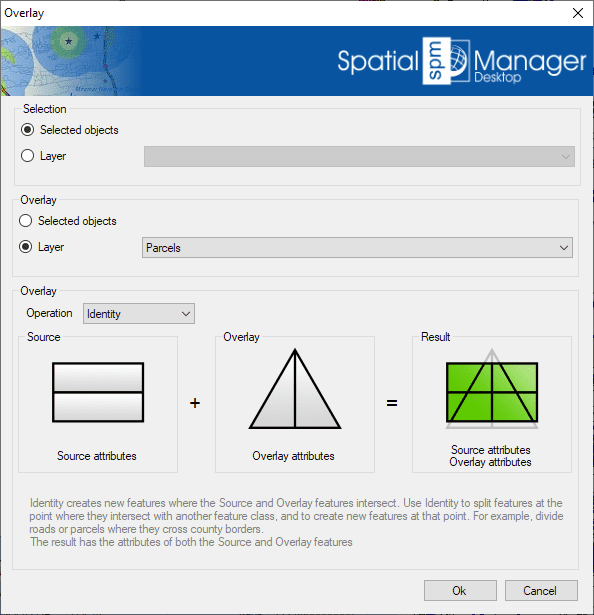Open the Parcels layer dropdown
This screenshot has height=615, width=594.
tap(357, 247)
